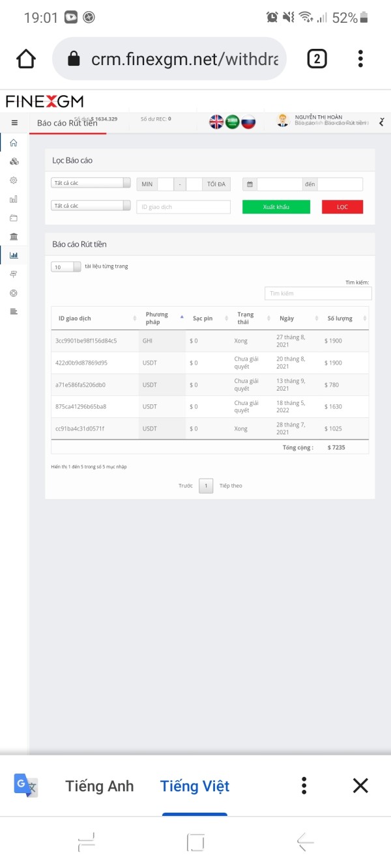Select 'Tiếng Anh' in translate bar
Viewport: 391px width, 868px height.
[x=99, y=786]
